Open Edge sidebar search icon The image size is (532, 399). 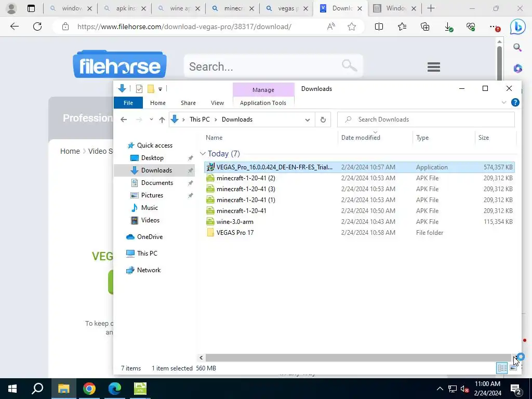(x=517, y=47)
